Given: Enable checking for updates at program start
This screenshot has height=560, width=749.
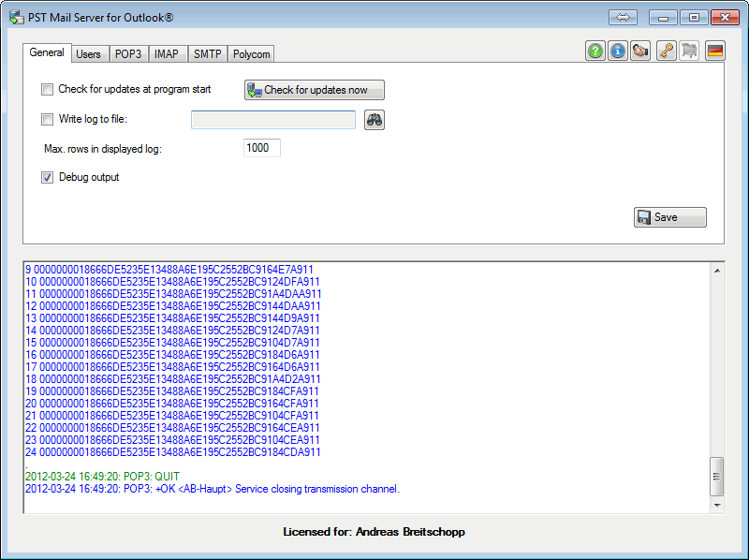Looking at the screenshot, I should (47, 89).
